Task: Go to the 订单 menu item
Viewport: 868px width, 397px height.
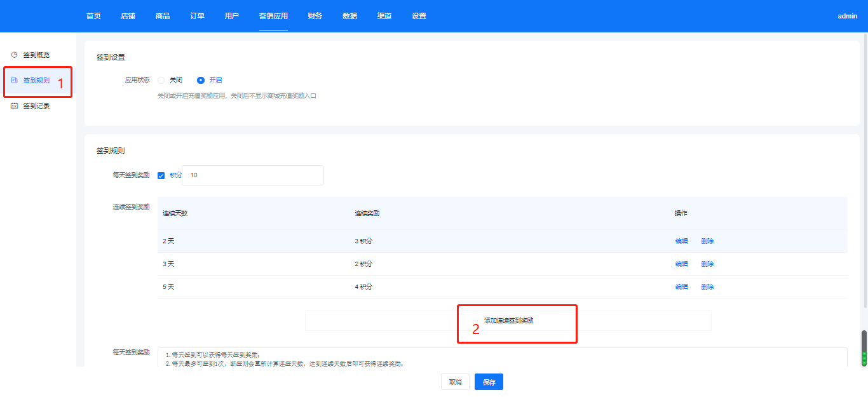Action: pos(197,16)
